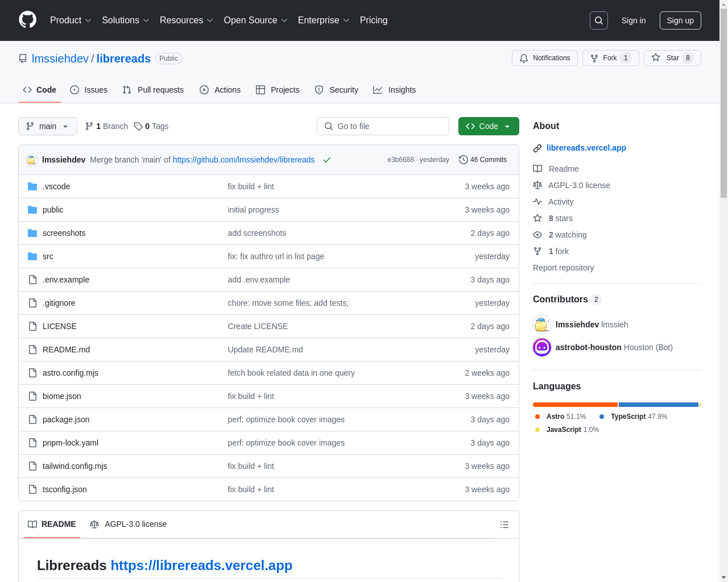
Task: Click the file icon beside package.json
Action: [x=32, y=419]
